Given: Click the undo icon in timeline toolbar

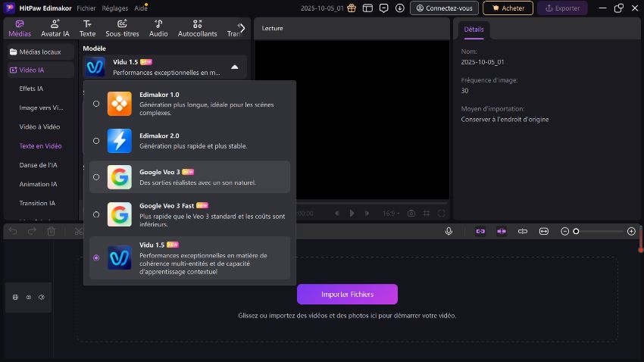Looking at the screenshot, I should [13, 232].
